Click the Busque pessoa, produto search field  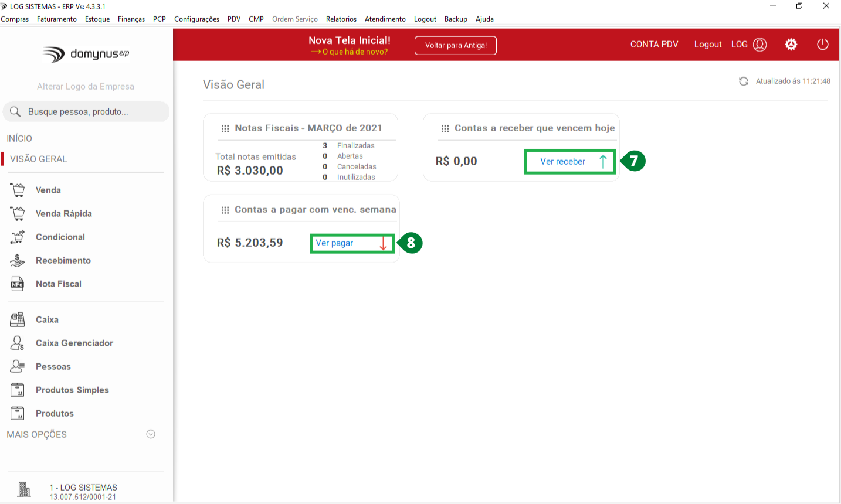pyautogui.click(x=86, y=111)
